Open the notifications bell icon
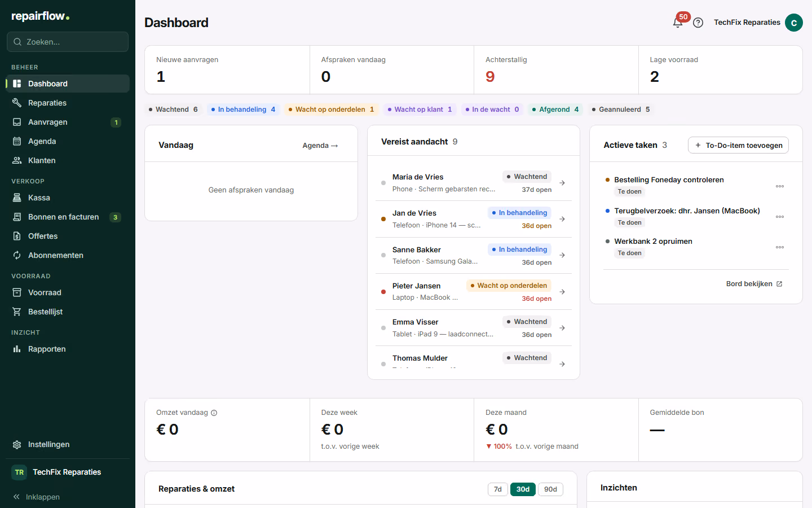The width and height of the screenshot is (812, 508). click(678, 23)
